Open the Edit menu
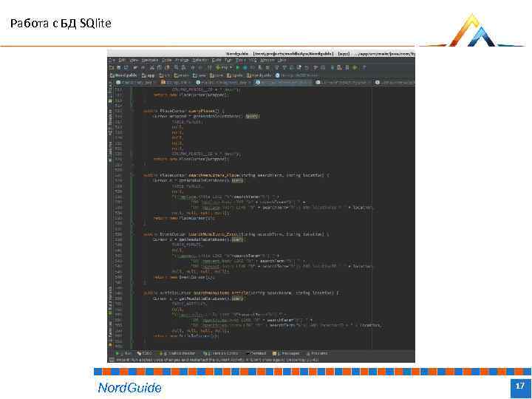This screenshot has width=532, height=399. [x=121, y=60]
